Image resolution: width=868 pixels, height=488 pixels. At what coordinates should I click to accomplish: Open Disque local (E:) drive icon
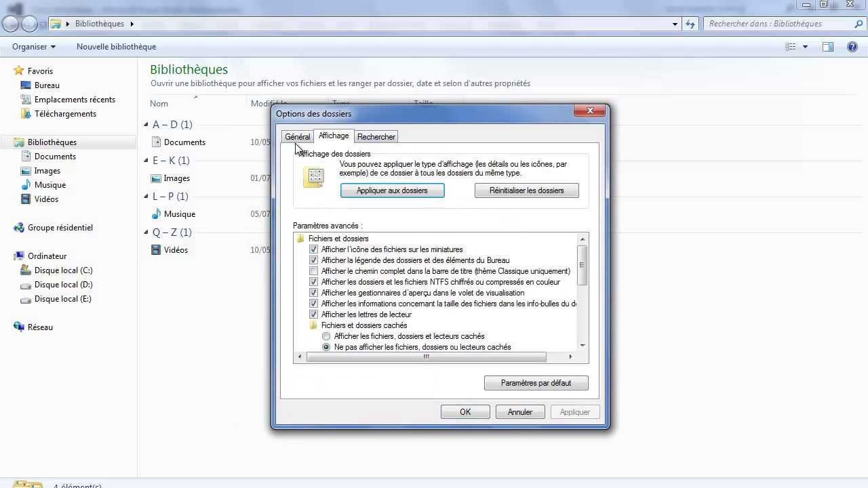[x=26, y=299]
